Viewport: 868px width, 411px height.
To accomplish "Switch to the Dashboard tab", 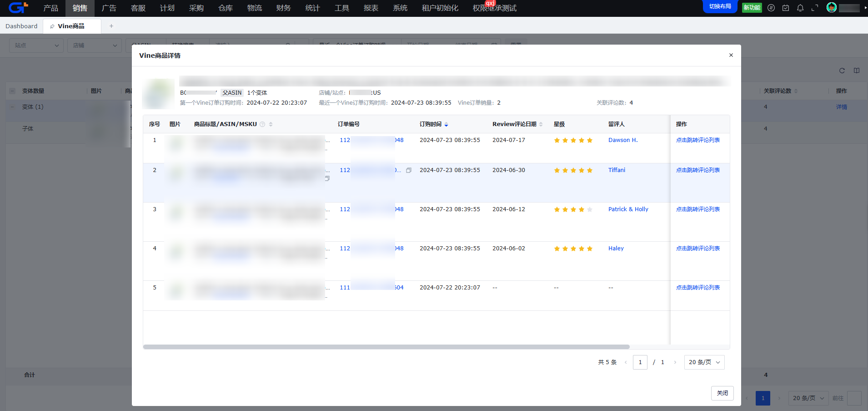I will pyautogui.click(x=21, y=26).
